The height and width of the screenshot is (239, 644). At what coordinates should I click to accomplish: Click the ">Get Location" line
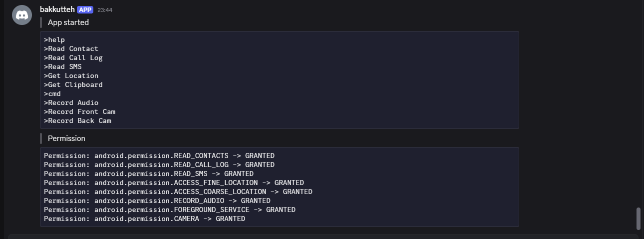[x=71, y=76]
